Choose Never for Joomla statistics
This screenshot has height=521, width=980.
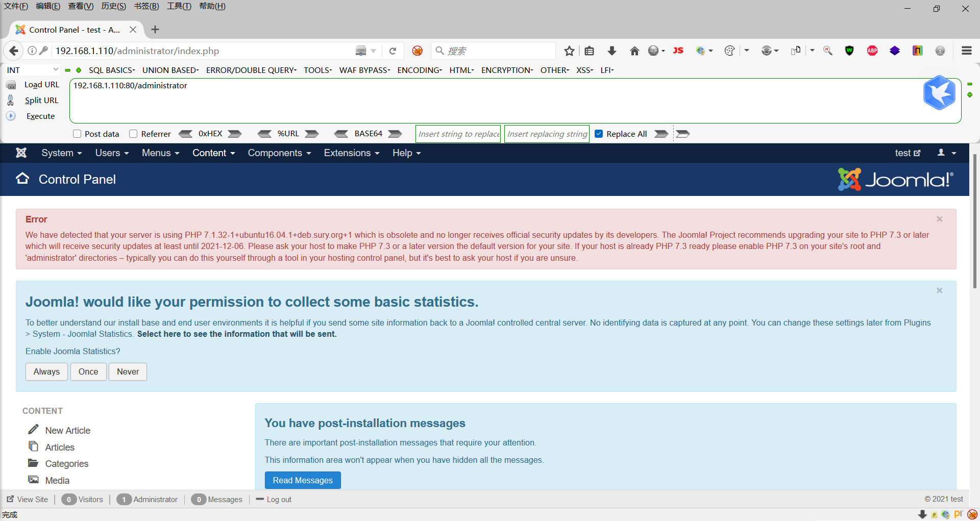(128, 371)
